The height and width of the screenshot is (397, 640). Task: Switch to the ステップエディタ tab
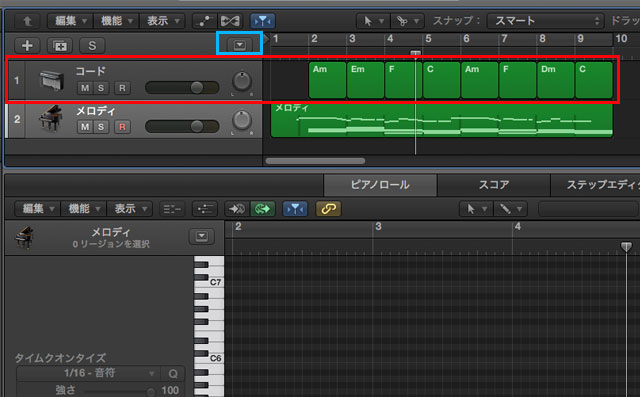(x=595, y=185)
